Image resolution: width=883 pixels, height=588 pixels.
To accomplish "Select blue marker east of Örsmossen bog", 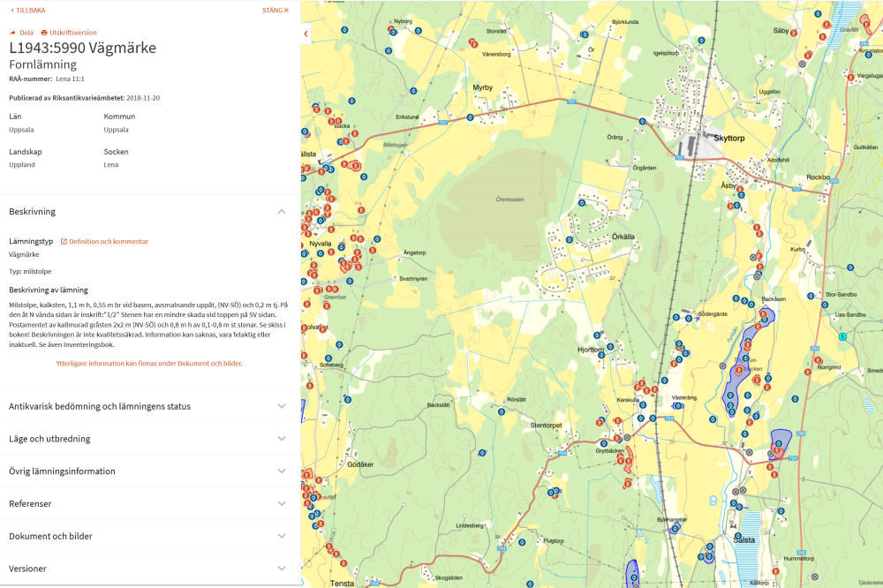I will 582,203.
